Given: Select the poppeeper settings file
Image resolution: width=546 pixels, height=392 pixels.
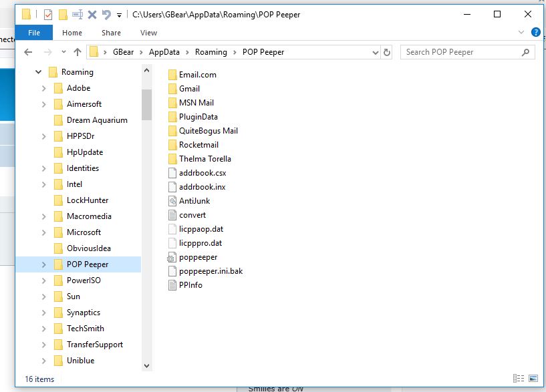Looking at the screenshot, I should point(192,257).
